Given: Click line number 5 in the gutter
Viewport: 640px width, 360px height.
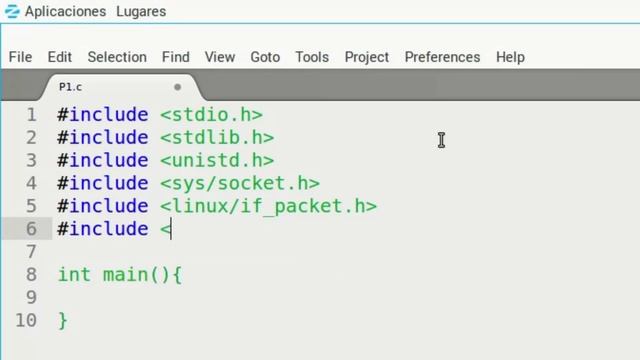Looking at the screenshot, I should click(31, 206).
